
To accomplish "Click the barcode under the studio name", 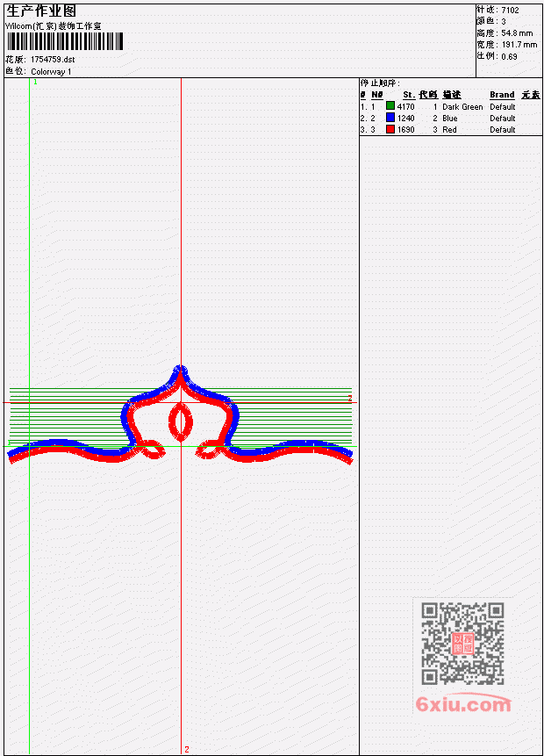I will click(x=65, y=41).
